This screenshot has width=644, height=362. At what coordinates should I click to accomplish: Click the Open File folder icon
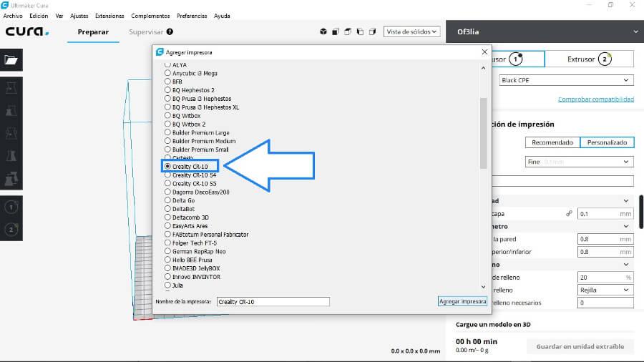(x=11, y=60)
